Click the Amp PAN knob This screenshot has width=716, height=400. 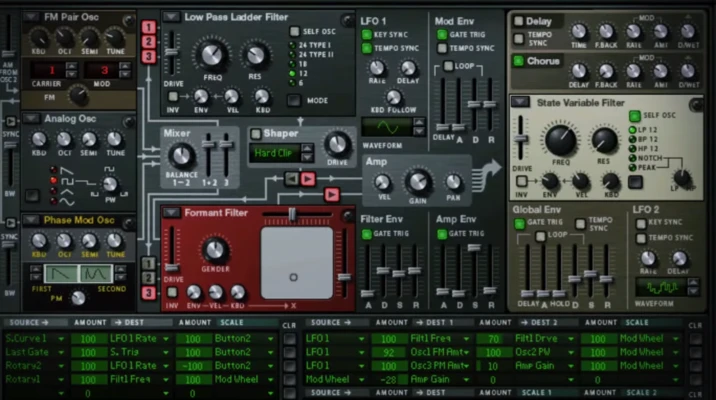[453, 182]
